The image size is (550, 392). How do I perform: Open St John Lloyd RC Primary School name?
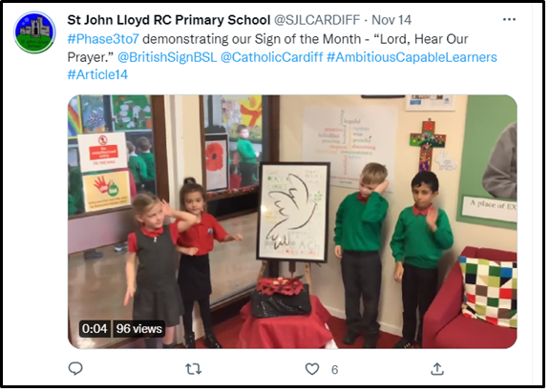tap(168, 20)
